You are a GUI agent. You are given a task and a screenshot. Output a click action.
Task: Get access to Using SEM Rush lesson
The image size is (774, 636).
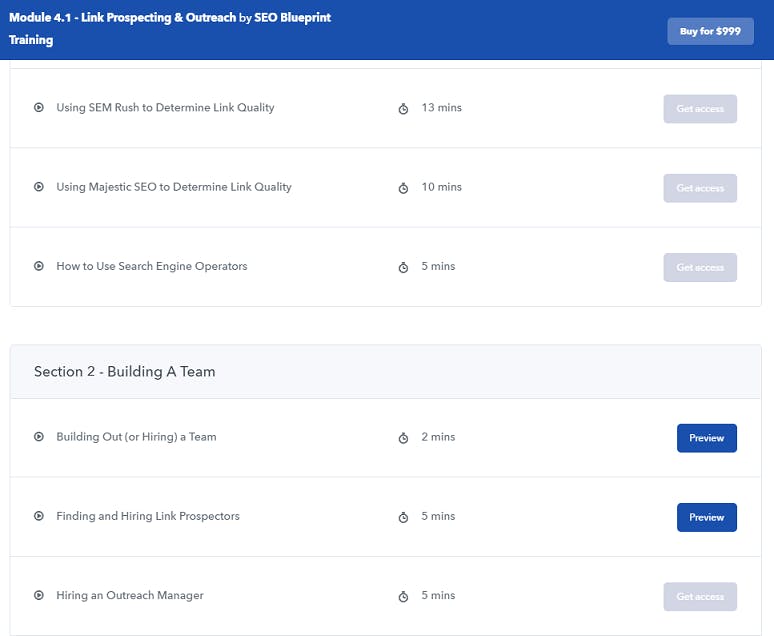coord(700,109)
